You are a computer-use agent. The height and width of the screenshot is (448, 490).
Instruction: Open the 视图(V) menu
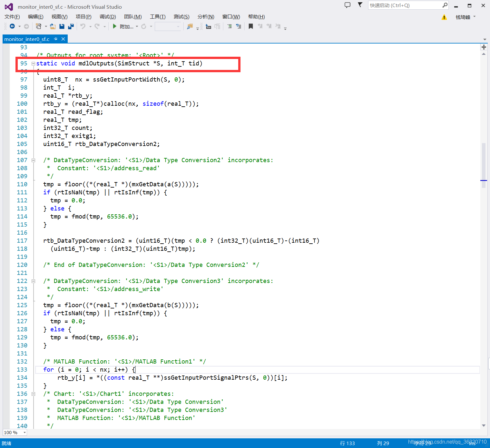pyautogui.click(x=60, y=17)
